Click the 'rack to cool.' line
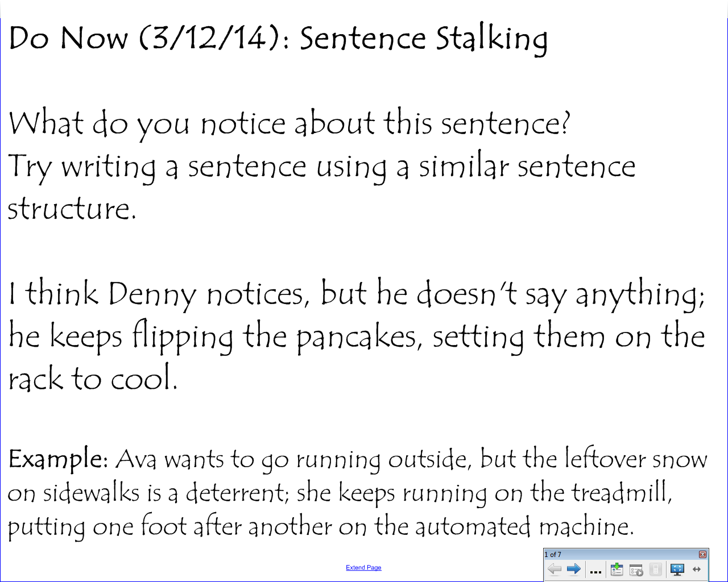Viewport: 728px width, 582px height. tap(93, 379)
